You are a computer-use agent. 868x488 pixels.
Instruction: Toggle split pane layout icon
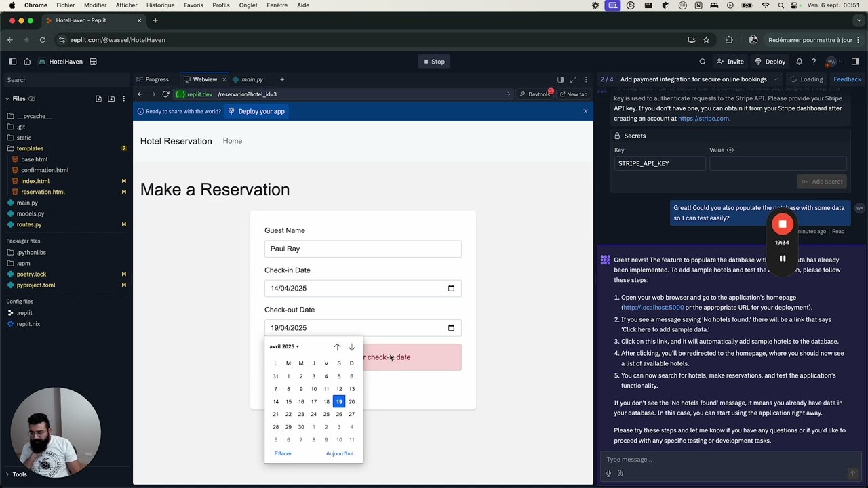coord(560,79)
